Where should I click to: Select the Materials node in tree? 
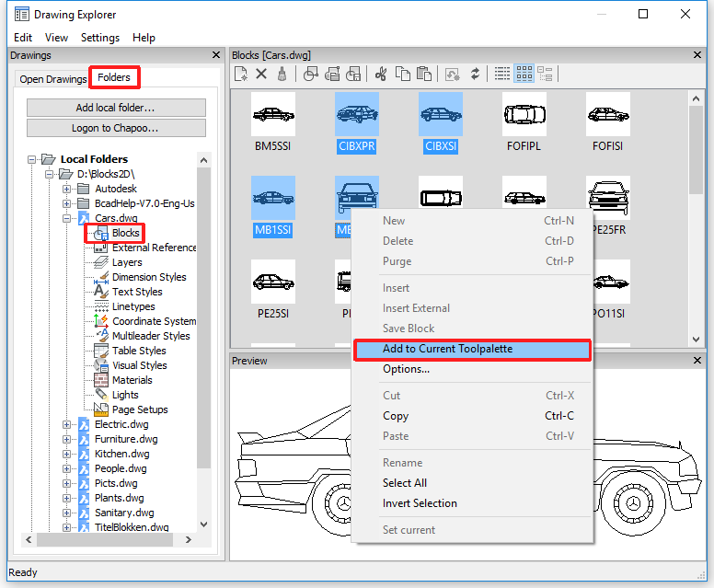132,380
